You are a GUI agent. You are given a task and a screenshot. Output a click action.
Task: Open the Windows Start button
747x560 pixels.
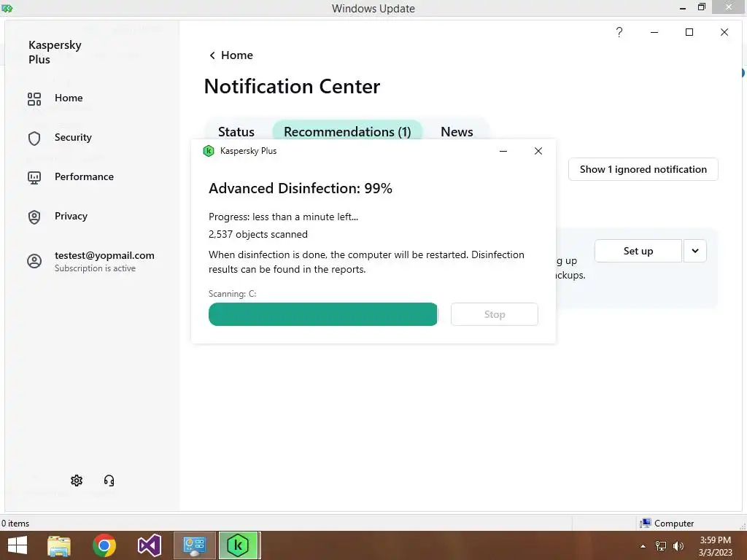pos(18,545)
